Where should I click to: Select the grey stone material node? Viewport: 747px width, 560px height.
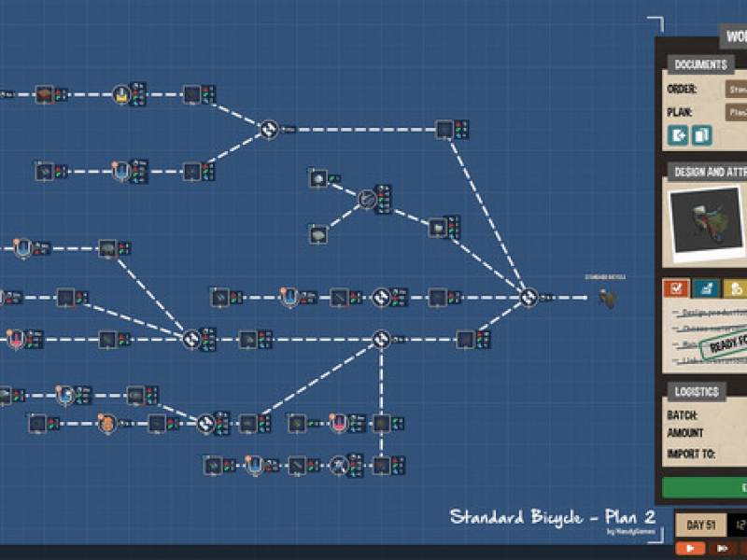click(318, 234)
